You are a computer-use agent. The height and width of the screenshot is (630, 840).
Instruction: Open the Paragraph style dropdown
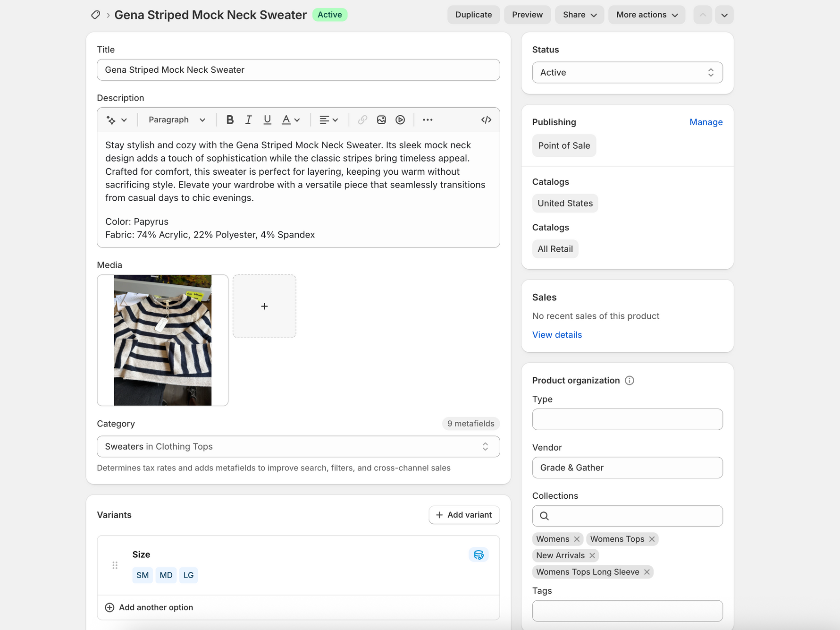click(x=176, y=120)
